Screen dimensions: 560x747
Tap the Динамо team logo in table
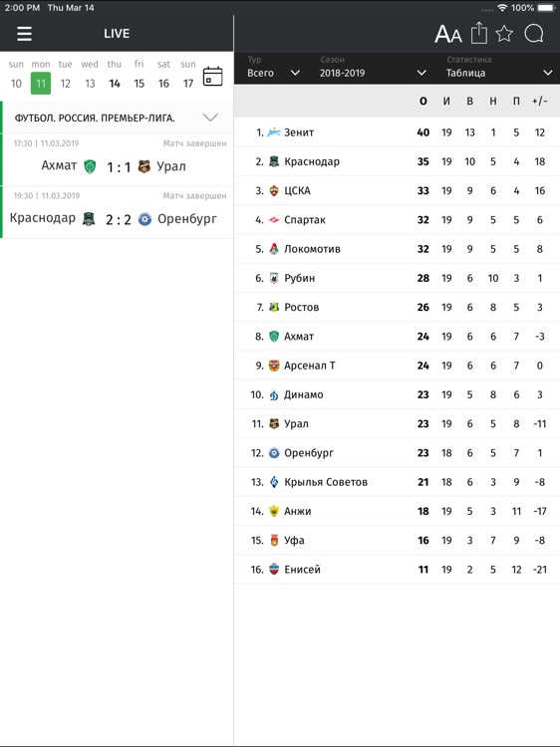pyautogui.click(x=274, y=394)
